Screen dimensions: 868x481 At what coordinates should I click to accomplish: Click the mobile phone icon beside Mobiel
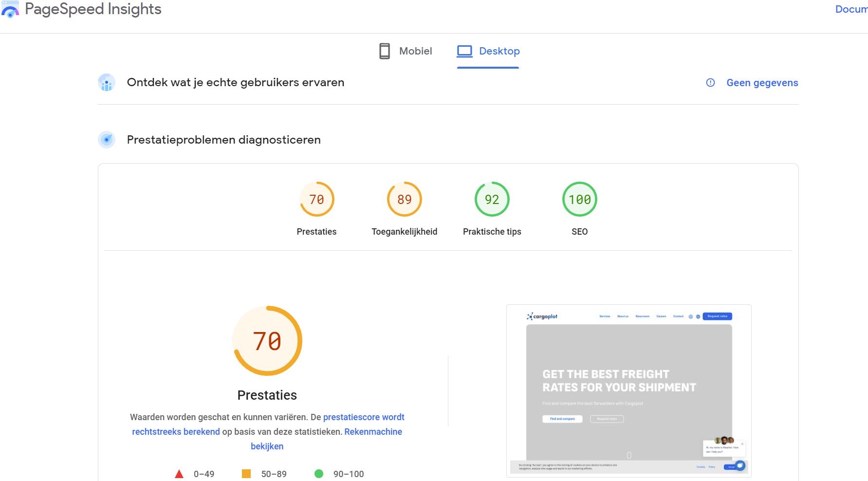[385, 51]
